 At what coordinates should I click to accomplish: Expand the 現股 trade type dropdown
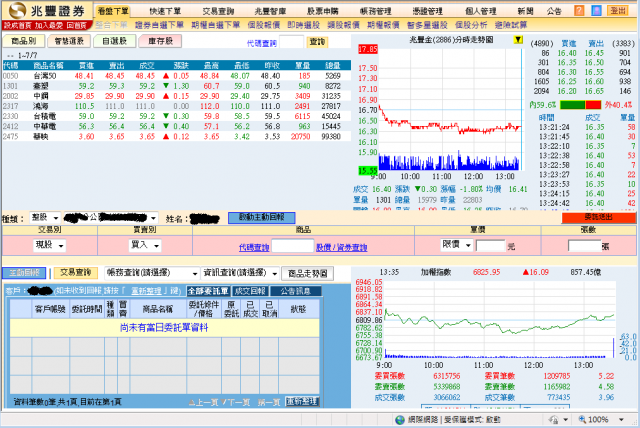click(49, 245)
